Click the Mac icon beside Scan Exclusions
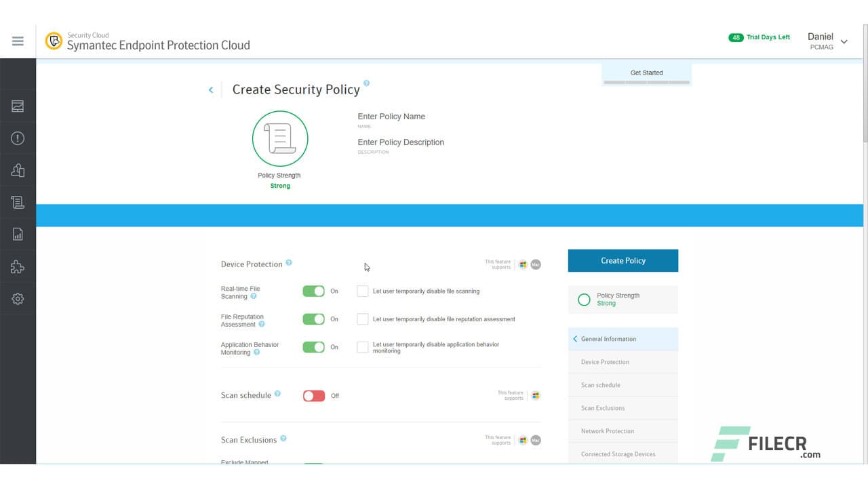 click(535, 440)
